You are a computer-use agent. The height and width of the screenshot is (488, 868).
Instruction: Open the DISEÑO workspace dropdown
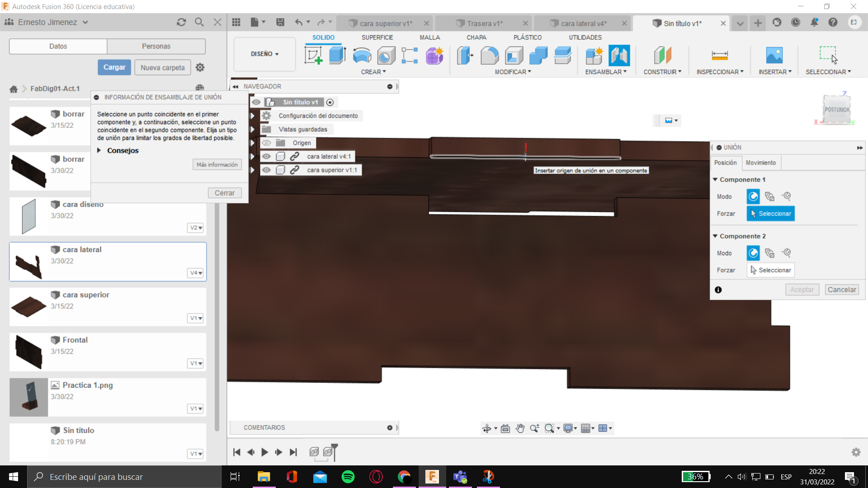264,54
